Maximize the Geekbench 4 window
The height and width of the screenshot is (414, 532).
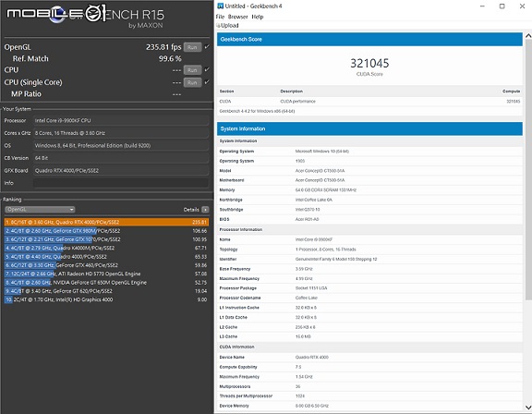tap(502, 6)
